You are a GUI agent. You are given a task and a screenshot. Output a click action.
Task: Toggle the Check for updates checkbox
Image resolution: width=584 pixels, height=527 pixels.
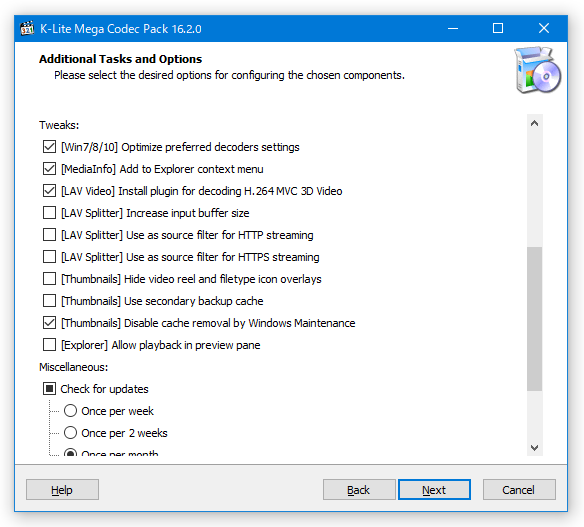[x=49, y=388]
